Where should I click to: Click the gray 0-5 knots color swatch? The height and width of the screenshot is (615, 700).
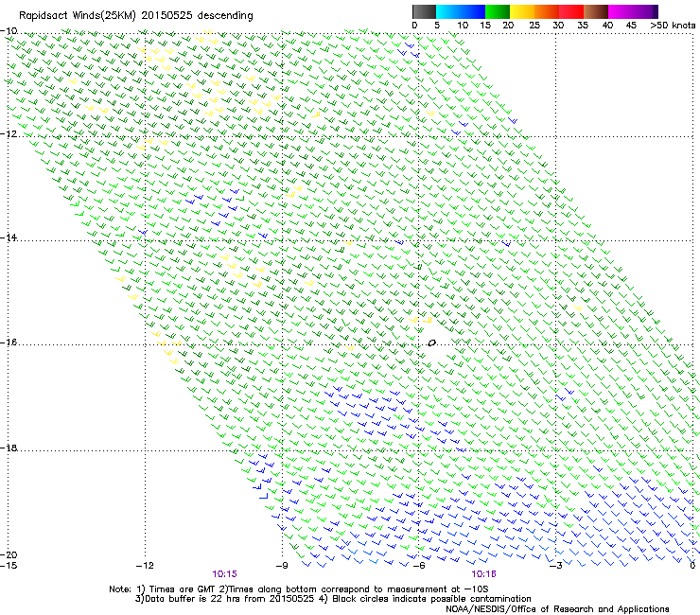coord(424,11)
